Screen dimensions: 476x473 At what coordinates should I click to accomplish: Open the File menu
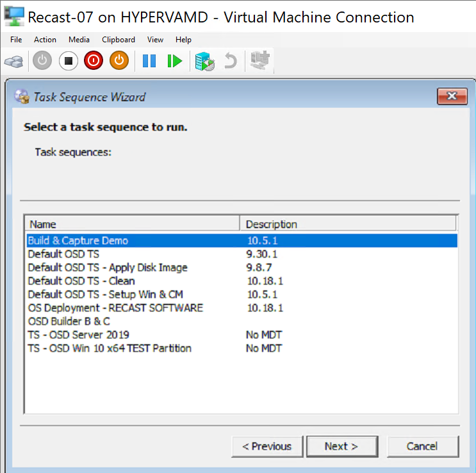pos(16,40)
